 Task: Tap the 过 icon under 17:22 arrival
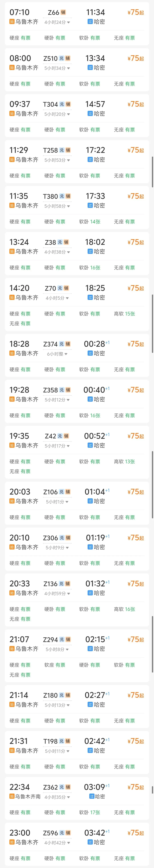(x=90, y=159)
